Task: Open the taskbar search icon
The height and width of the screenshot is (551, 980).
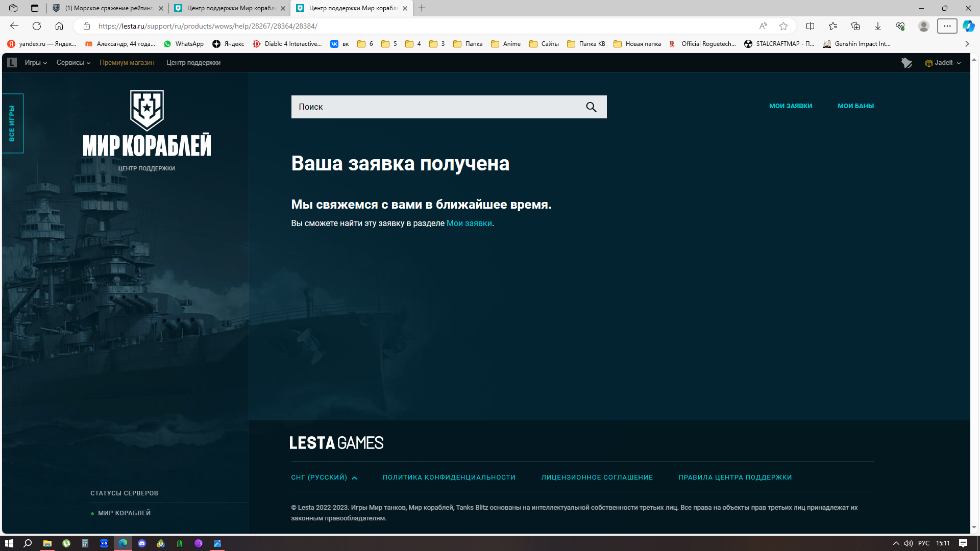Action: pos(28,543)
